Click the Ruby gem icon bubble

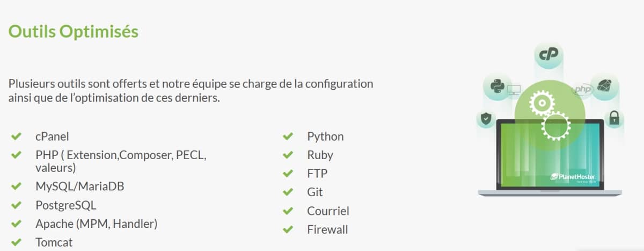click(x=605, y=86)
